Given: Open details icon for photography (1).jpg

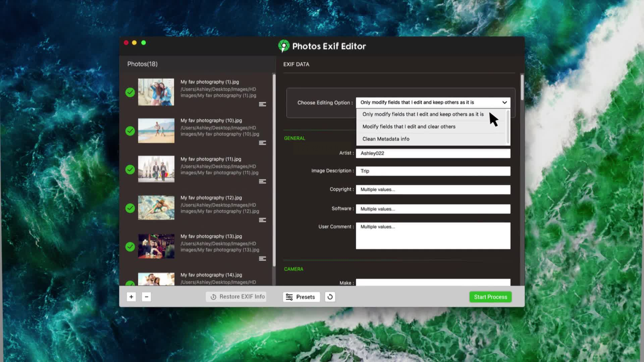Looking at the screenshot, I should click(x=262, y=104).
